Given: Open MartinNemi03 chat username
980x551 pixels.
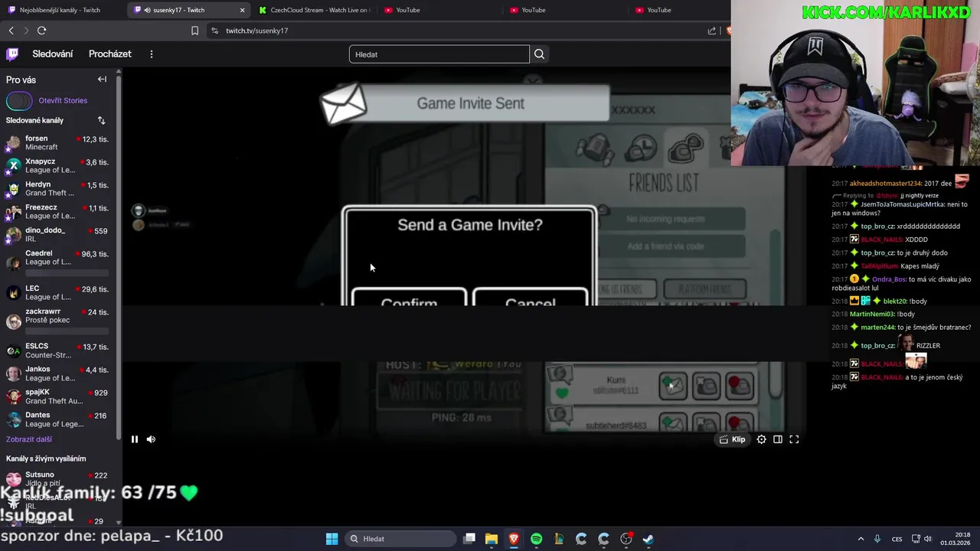Looking at the screenshot, I should (872, 315).
